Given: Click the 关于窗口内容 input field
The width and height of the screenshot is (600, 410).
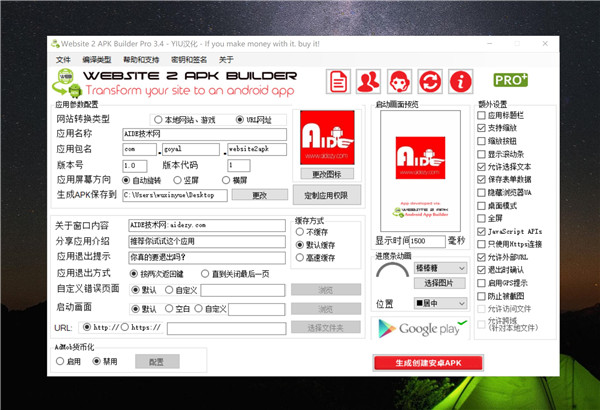Looking at the screenshot, I should (x=207, y=225).
